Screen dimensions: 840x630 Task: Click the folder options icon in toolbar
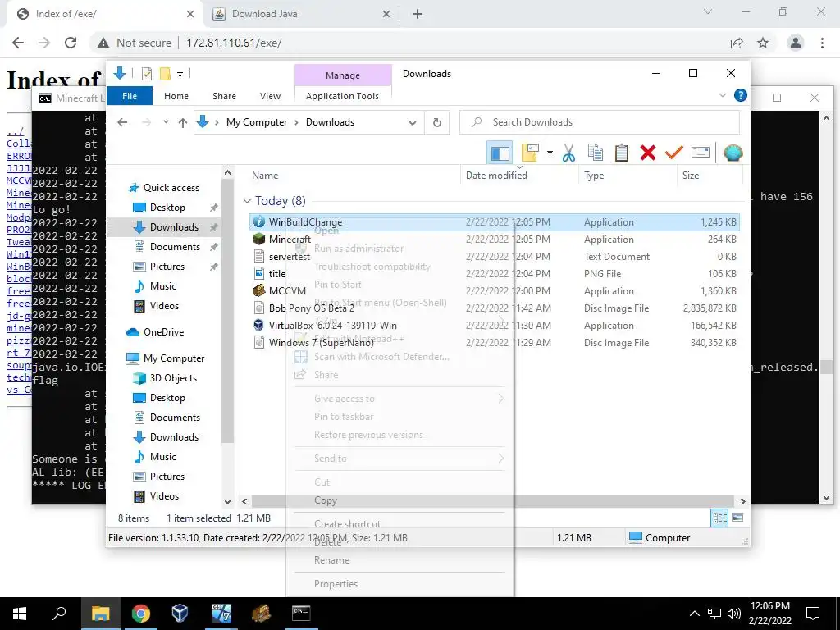coord(529,153)
